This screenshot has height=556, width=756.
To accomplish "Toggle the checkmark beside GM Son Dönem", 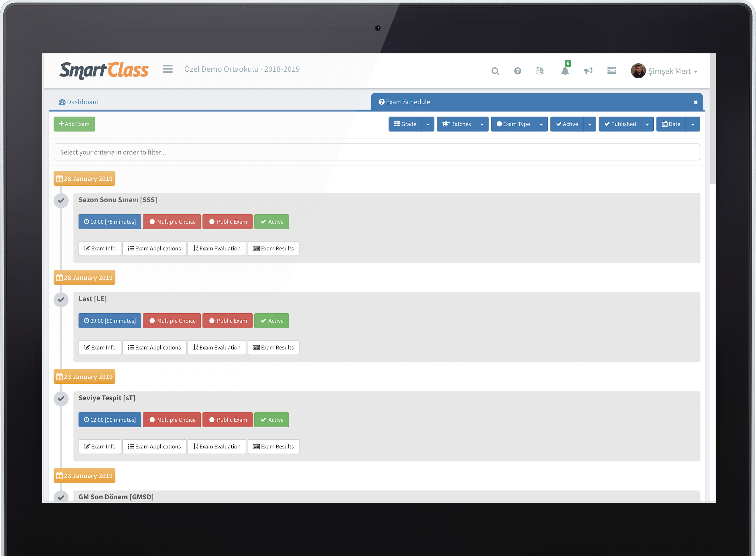I will point(61,497).
